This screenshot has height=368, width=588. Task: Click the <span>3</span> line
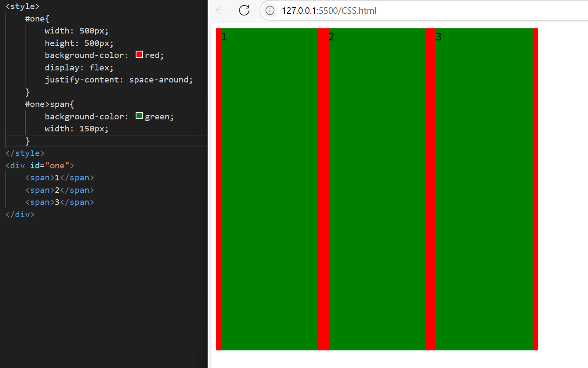coord(60,202)
